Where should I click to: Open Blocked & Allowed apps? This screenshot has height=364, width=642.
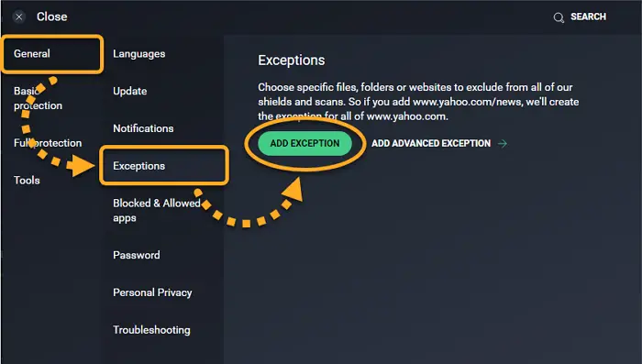point(157,211)
